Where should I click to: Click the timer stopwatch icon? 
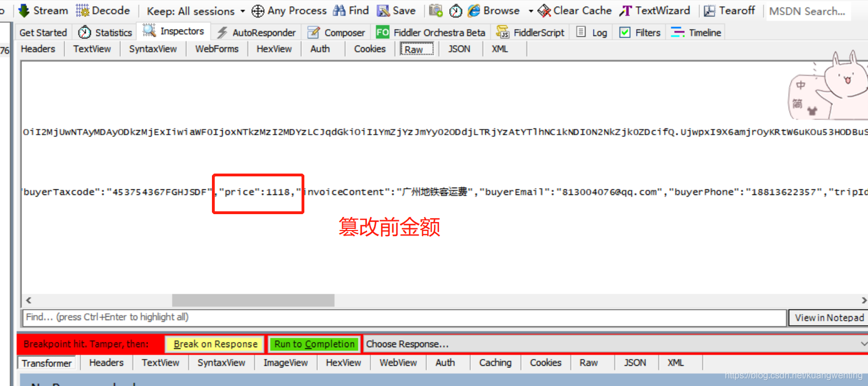click(455, 11)
